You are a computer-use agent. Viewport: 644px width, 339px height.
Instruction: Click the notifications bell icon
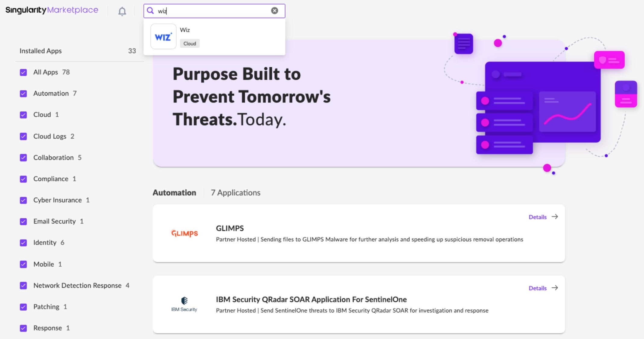pyautogui.click(x=122, y=11)
